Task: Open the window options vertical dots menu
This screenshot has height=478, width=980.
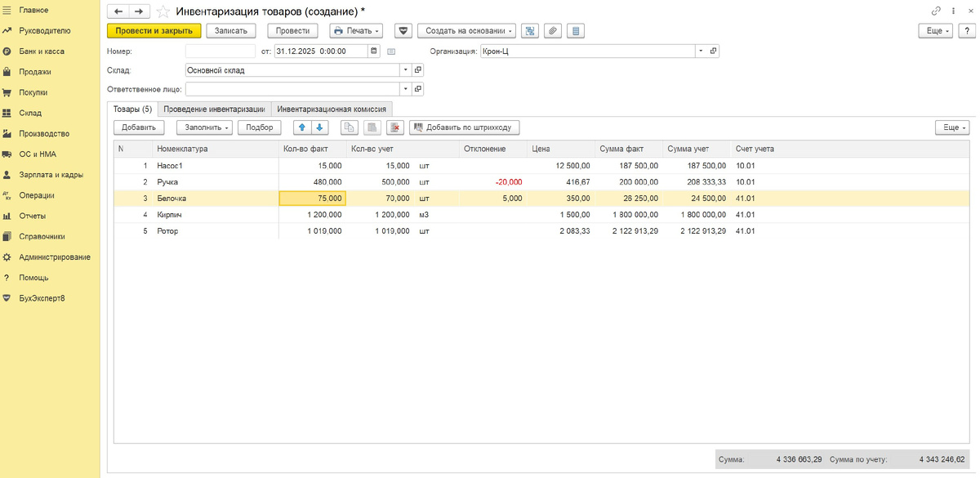Action: tap(953, 11)
